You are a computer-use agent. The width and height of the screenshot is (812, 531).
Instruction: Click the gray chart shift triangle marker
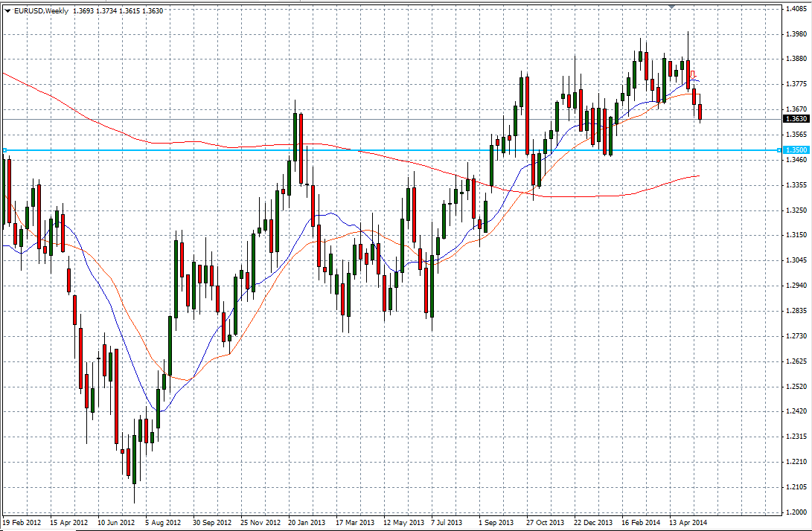click(671, 7)
